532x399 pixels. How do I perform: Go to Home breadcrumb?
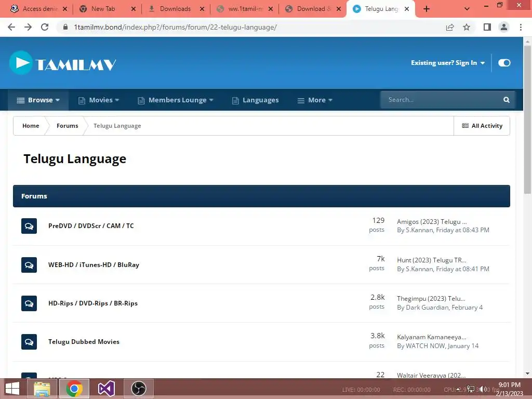coord(31,126)
